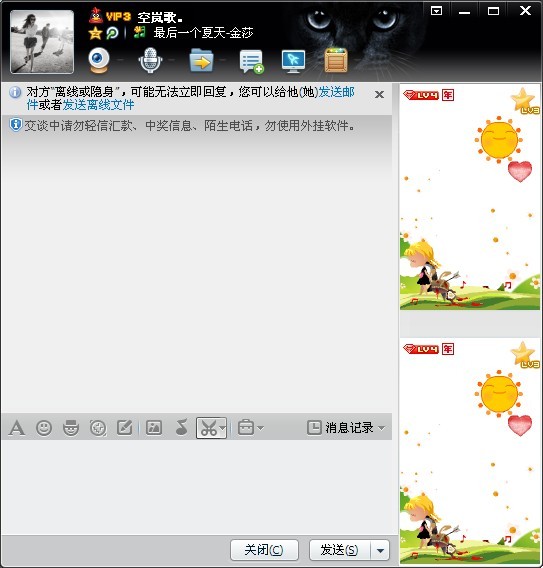Expand the briefcase tools dropdown arrow

point(260,428)
